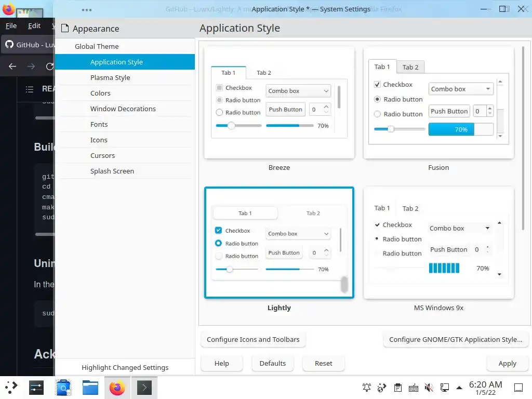Click the network tray icon

tap(445, 388)
